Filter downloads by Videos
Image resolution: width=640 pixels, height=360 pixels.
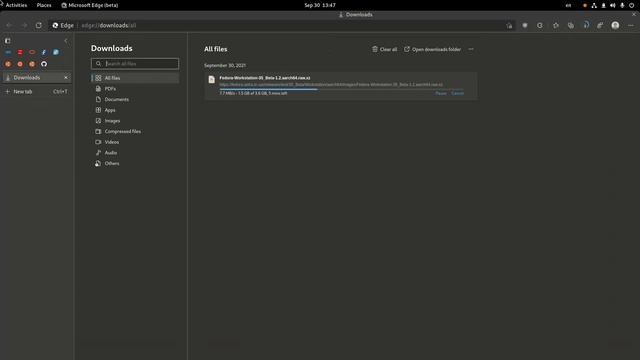(135, 142)
